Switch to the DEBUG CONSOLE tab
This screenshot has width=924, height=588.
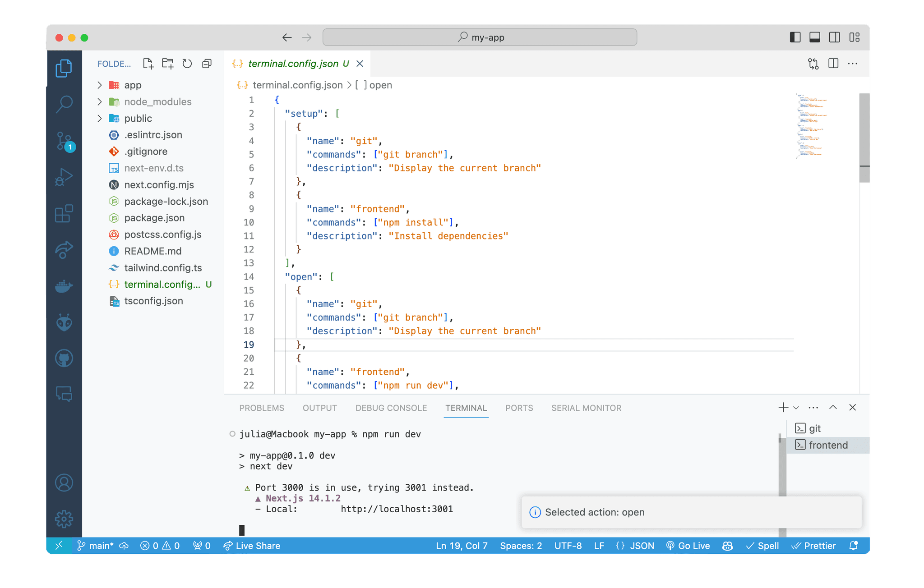391,408
